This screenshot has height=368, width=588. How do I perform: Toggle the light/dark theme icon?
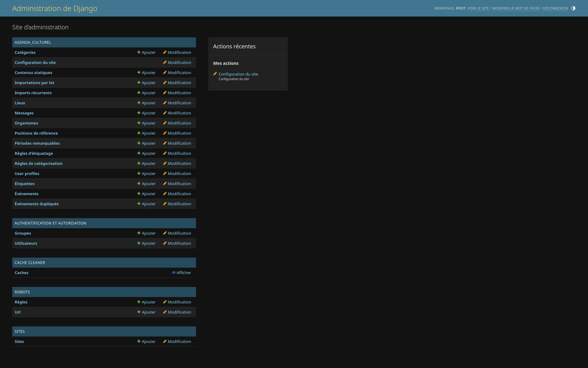point(573,8)
